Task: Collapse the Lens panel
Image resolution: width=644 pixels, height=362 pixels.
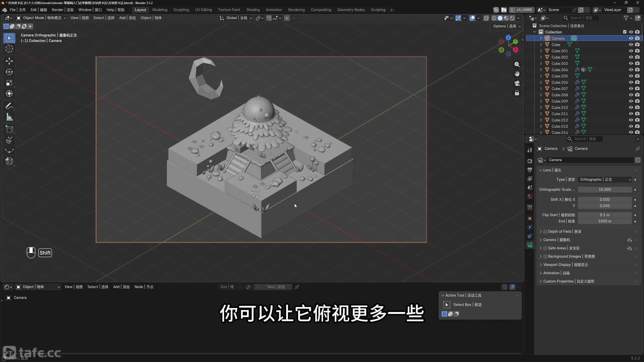Action: [x=541, y=170]
